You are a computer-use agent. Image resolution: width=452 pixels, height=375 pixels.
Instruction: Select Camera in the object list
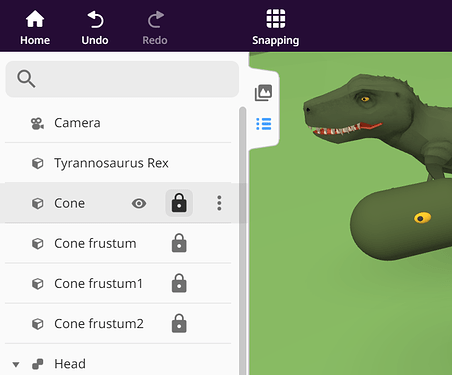coord(118,123)
